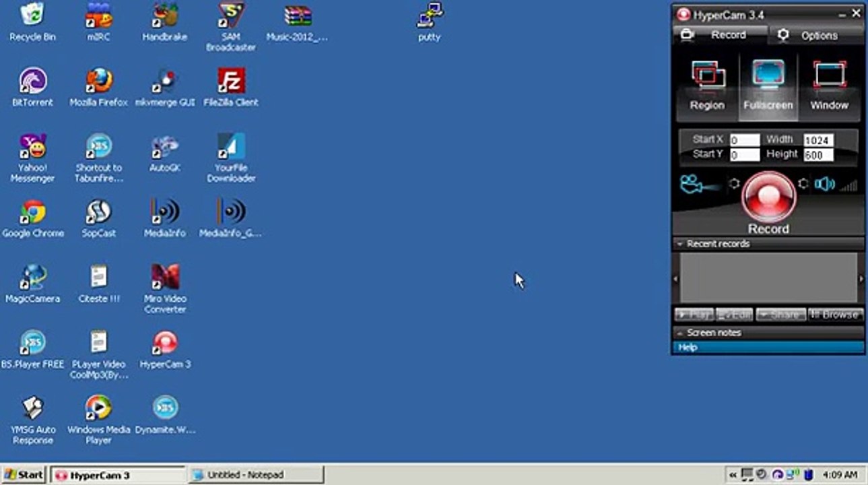The width and height of the screenshot is (868, 485).
Task: Select the Mozilla Firefox desktop icon
Action: tap(98, 87)
